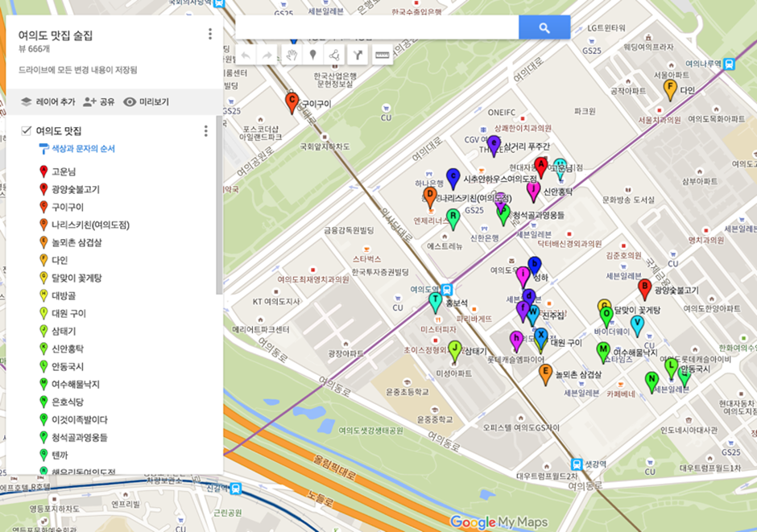Click green pin N on the map

click(x=652, y=381)
